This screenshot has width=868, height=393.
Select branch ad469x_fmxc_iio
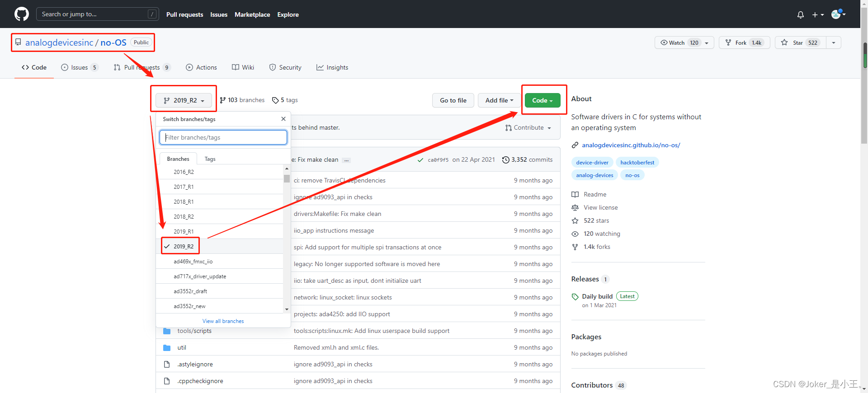220,262
